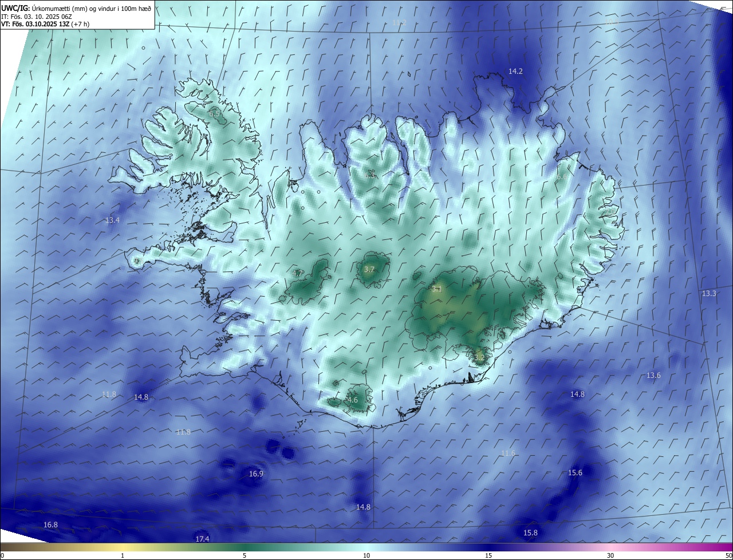Click the colorbar tick label 15
This screenshot has height=560, width=733.
[x=488, y=556]
